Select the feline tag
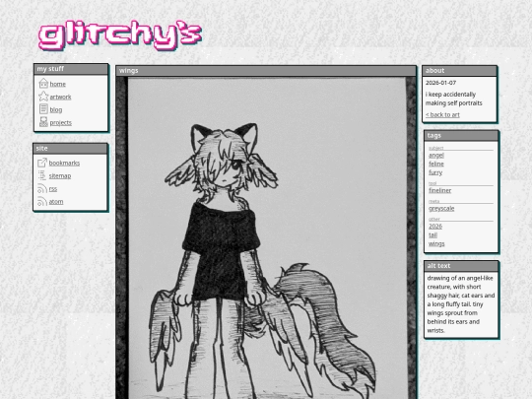532x399 pixels. click(436, 164)
